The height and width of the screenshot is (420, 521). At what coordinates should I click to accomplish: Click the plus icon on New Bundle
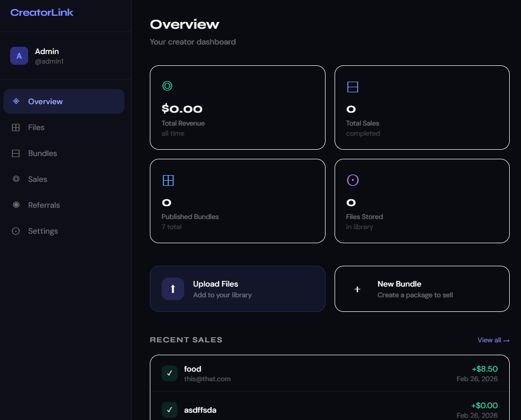pos(357,289)
